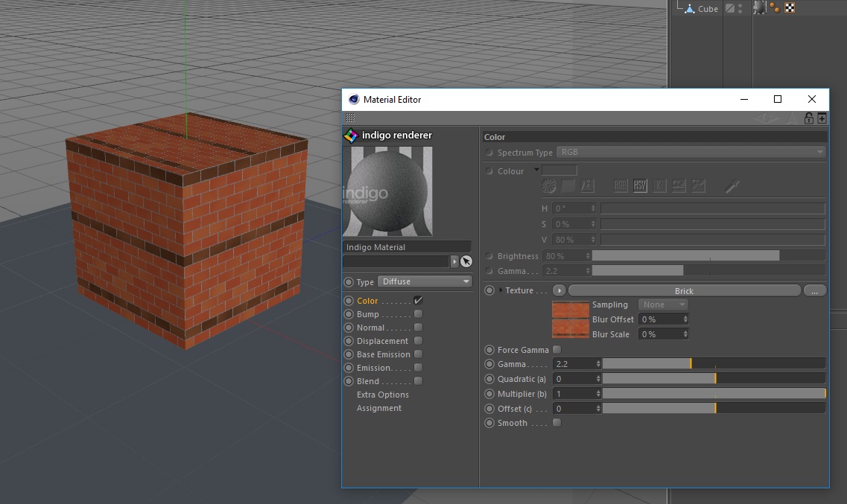847x504 pixels.
Task: Click the lock icon in Material Editor
Action: 808,118
